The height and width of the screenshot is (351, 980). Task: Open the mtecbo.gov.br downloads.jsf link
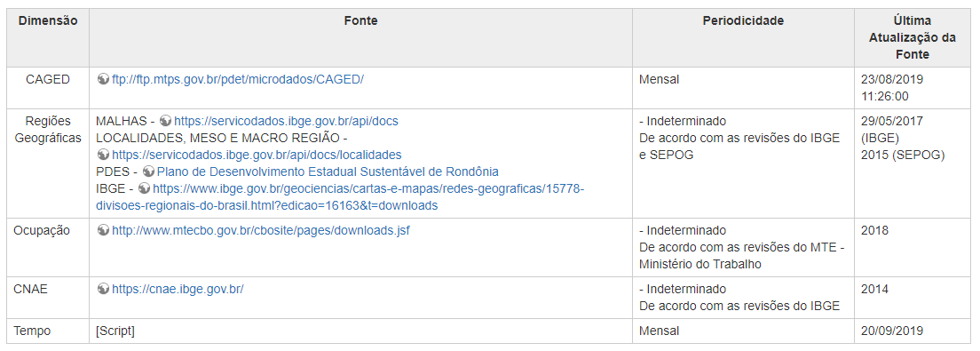[x=261, y=230]
